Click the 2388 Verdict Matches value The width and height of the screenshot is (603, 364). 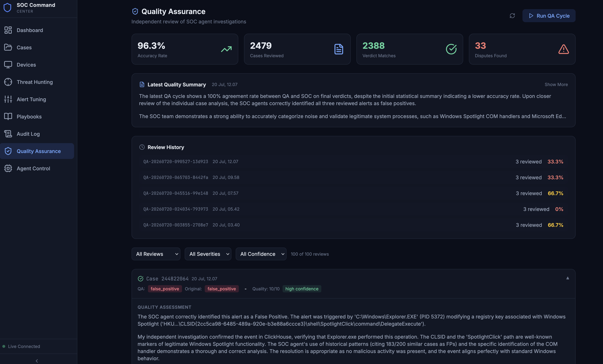[x=373, y=46]
